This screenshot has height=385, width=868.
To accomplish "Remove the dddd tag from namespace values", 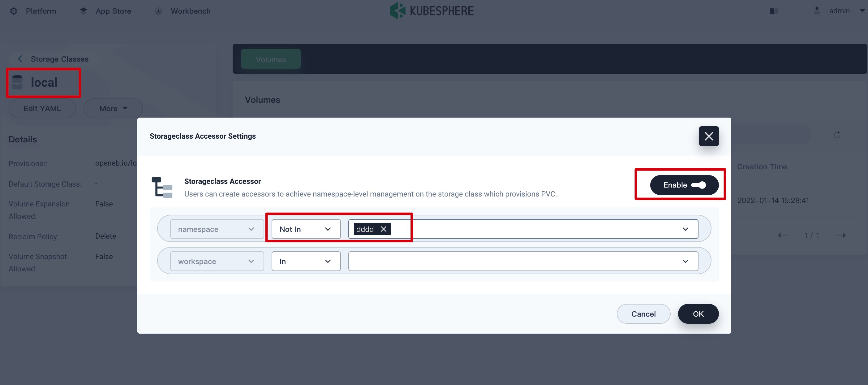I will point(383,229).
